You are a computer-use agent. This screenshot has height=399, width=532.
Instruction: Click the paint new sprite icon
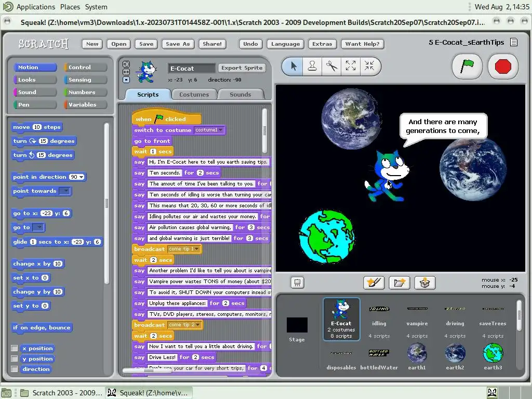(x=374, y=283)
